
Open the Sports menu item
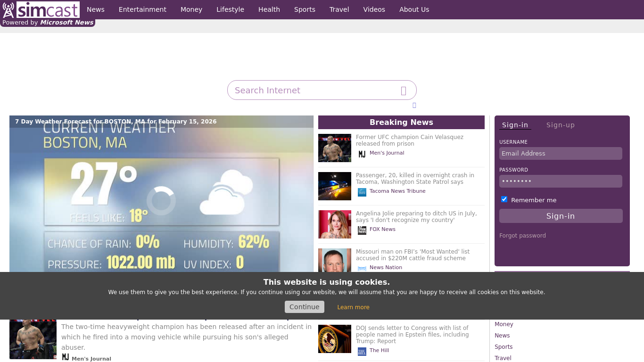click(x=305, y=9)
